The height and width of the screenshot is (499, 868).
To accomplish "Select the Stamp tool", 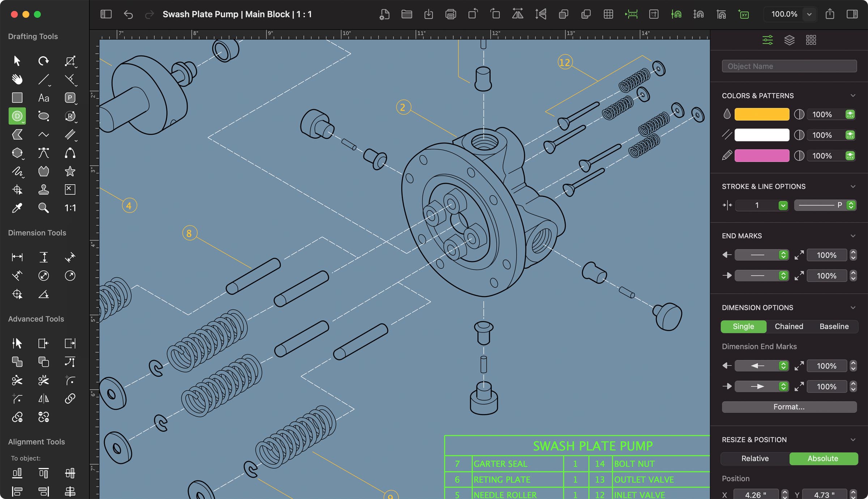I will pos(43,189).
